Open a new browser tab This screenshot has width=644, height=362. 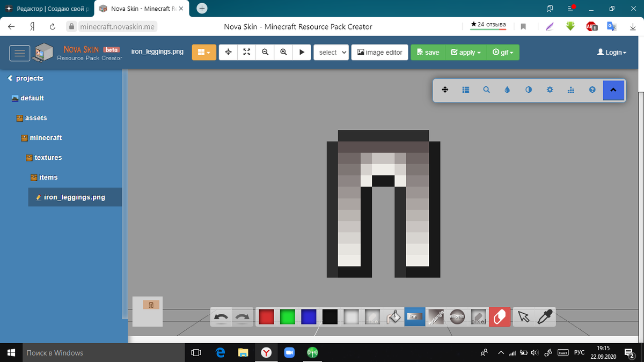pos(202,8)
